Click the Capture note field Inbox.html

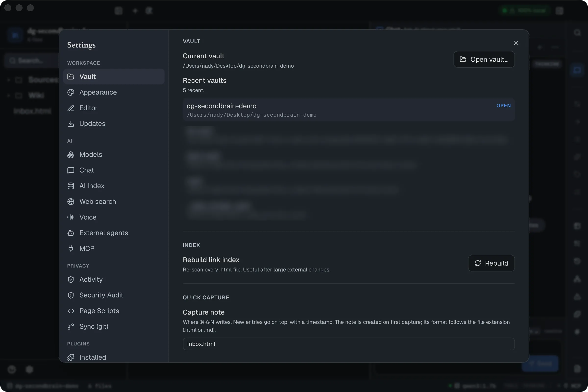pyautogui.click(x=349, y=344)
